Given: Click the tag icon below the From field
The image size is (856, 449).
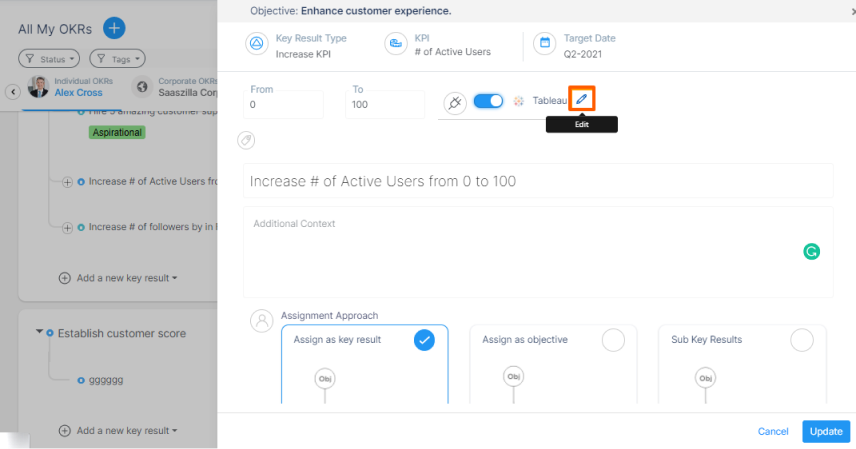Looking at the screenshot, I should pyautogui.click(x=246, y=140).
